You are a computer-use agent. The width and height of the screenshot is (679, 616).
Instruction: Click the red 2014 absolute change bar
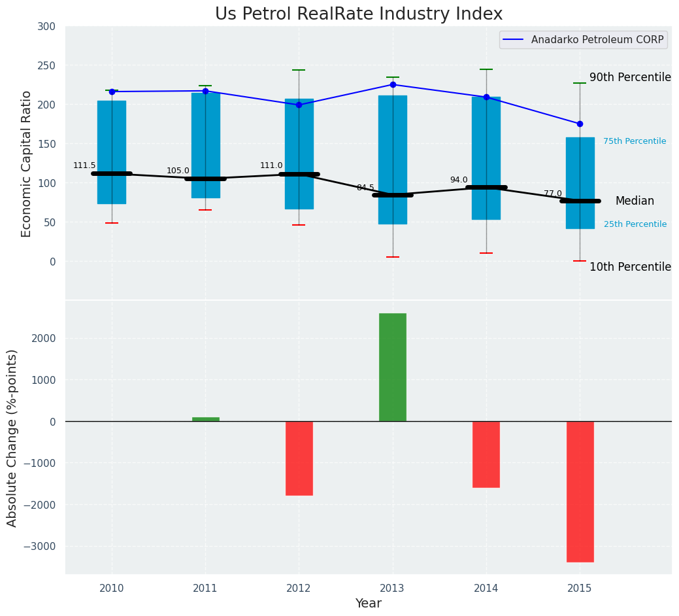[x=486, y=454]
